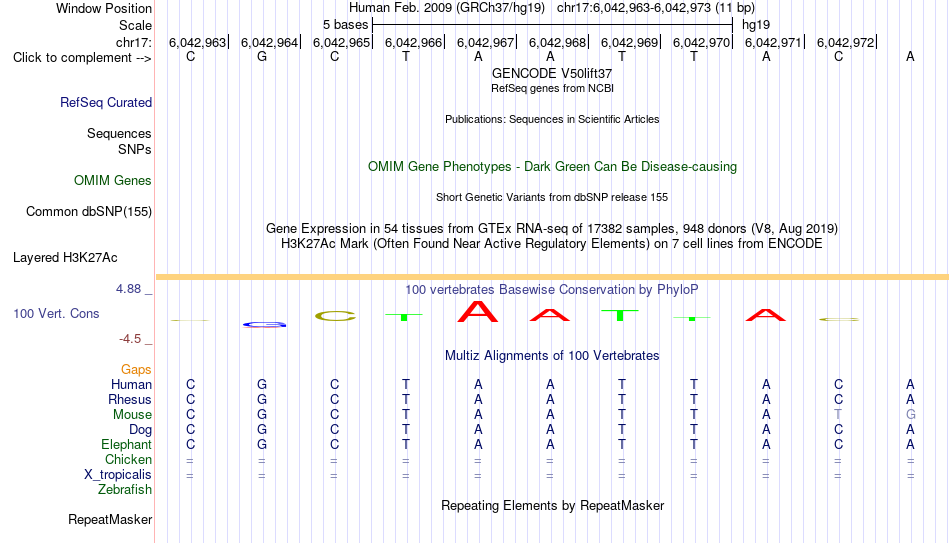Click 'RefSeq genes from NCBI' title

tap(552, 88)
